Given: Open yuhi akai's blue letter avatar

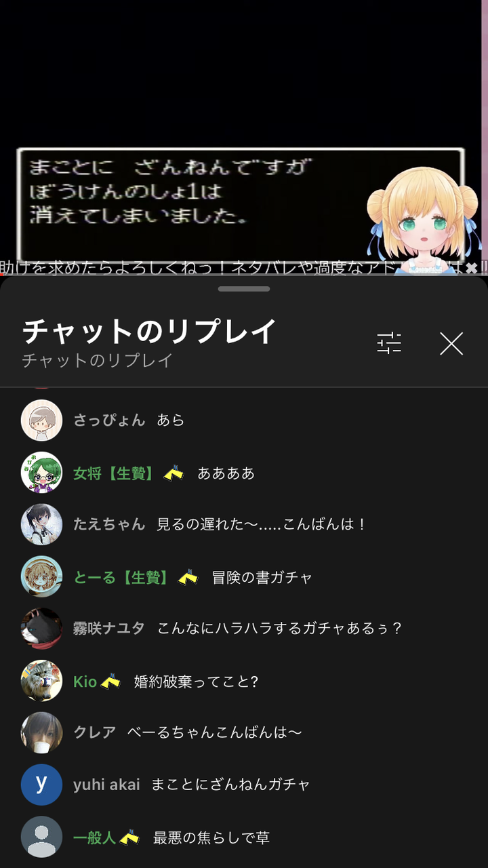Looking at the screenshot, I should point(41,785).
